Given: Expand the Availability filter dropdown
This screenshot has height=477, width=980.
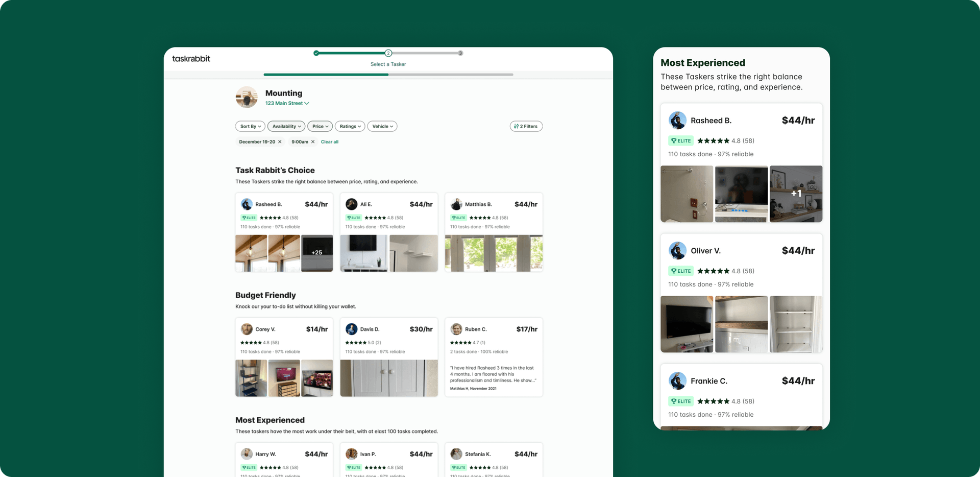Looking at the screenshot, I should 286,127.
